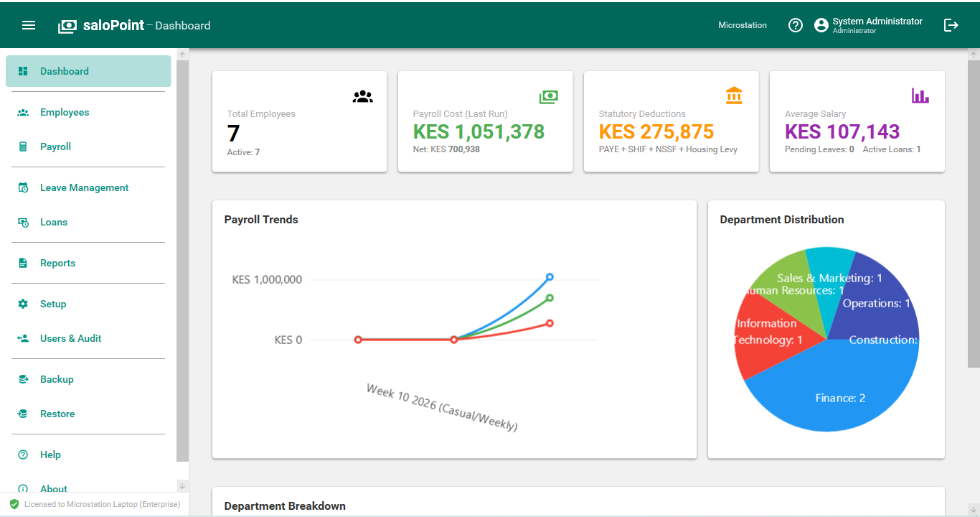This screenshot has width=980, height=517.
Task: Click the logout icon at top right
Action: coord(951,24)
